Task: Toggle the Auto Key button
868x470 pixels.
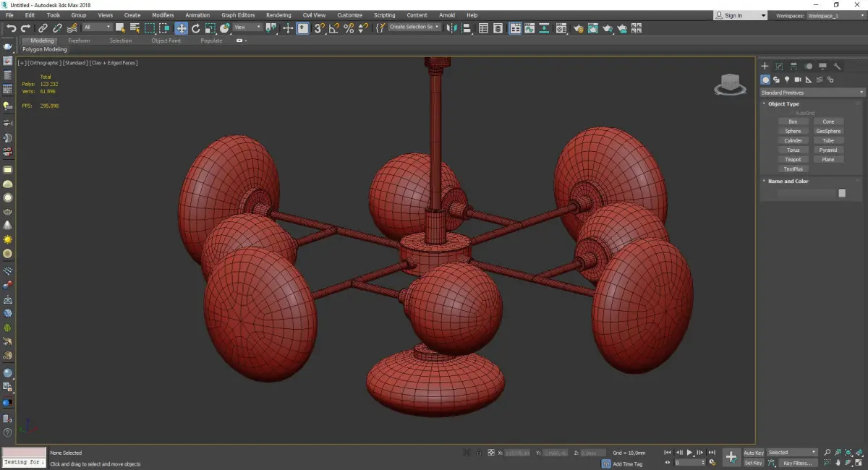Action: 754,453
